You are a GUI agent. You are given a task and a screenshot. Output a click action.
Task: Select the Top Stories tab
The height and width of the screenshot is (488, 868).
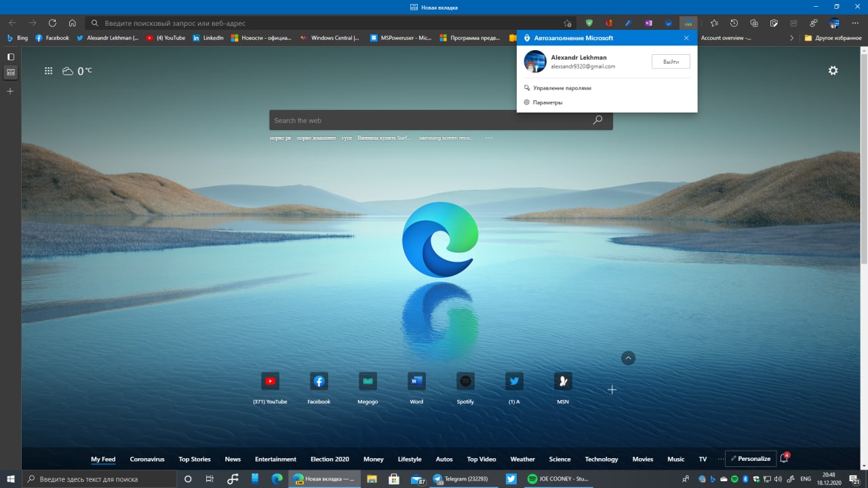(195, 459)
